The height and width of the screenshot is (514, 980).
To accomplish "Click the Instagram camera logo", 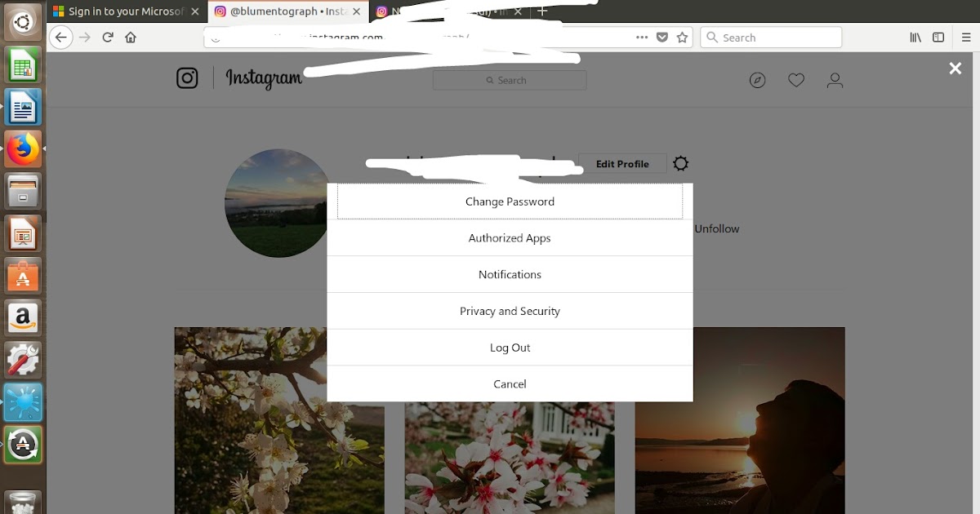I will (x=187, y=78).
